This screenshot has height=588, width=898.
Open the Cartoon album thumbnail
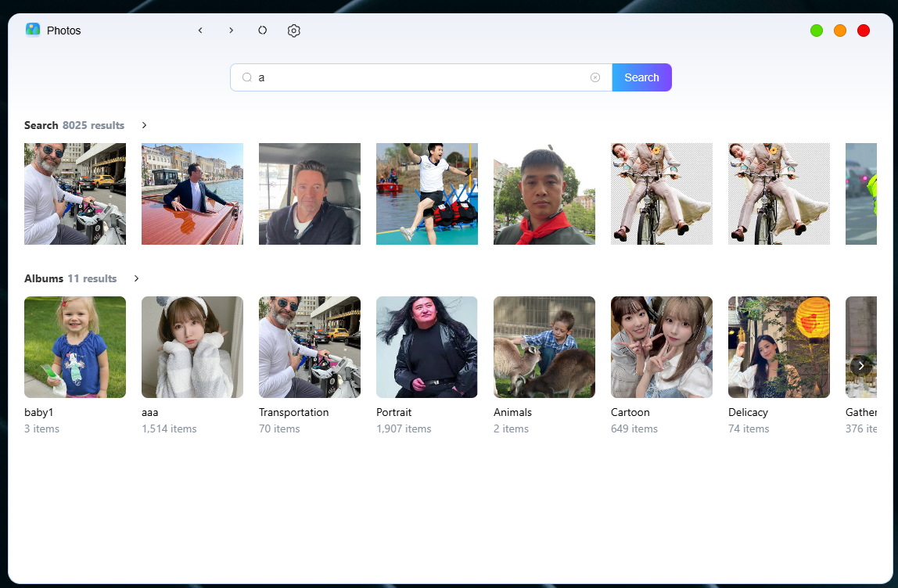click(x=662, y=347)
